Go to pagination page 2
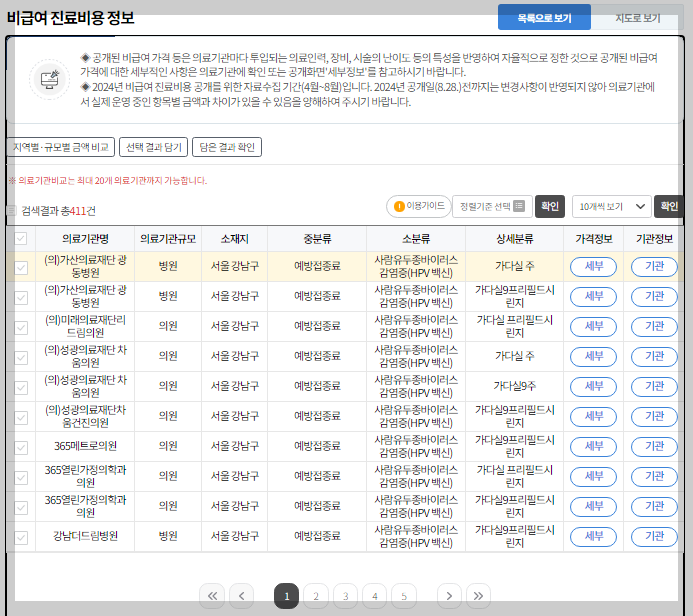 click(316, 596)
